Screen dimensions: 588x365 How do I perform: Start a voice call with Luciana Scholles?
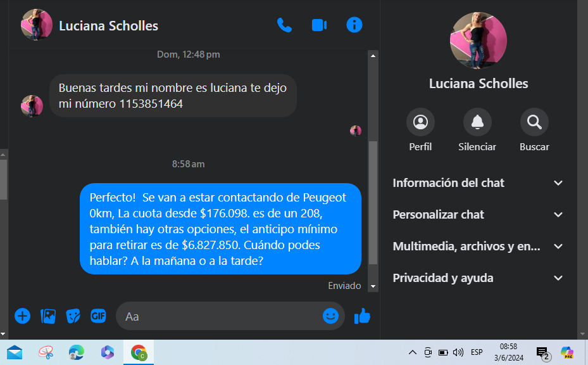coord(284,25)
